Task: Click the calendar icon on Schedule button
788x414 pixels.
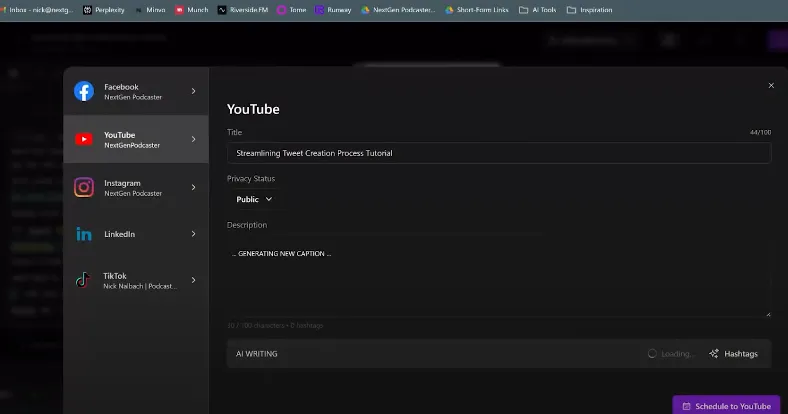Action: 685,406
